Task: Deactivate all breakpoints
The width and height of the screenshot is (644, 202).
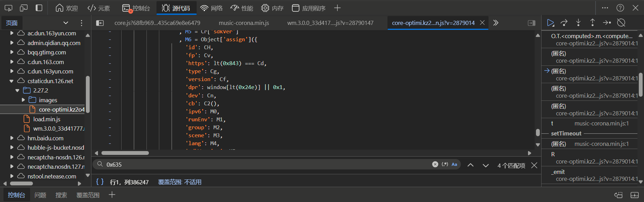Action: [621, 23]
